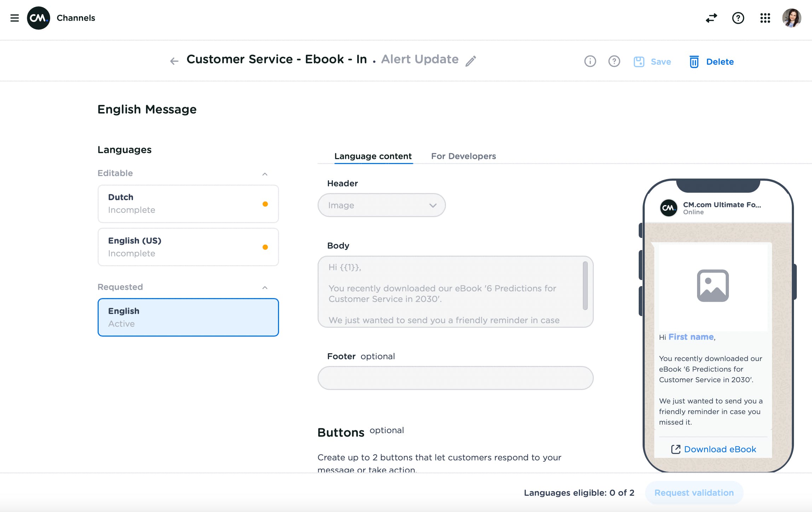
Task: Select the Dutch language card
Action: (x=188, y=204)
